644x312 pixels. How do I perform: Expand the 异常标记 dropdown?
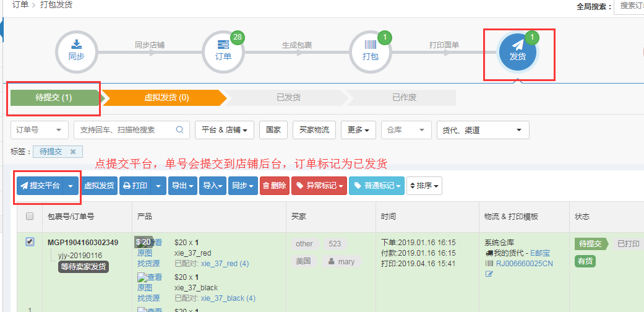click(318, 186)
